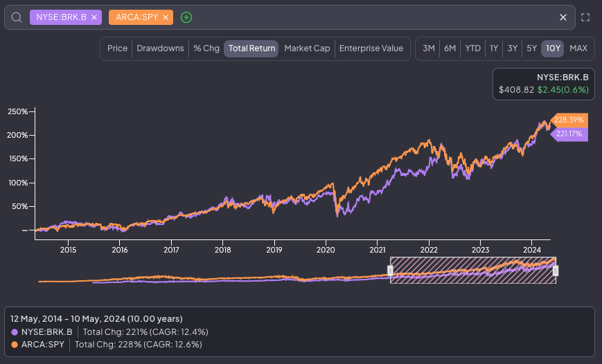Click the 12 May, 2014 – 10 May, 2024 date range

pos(96,319)
